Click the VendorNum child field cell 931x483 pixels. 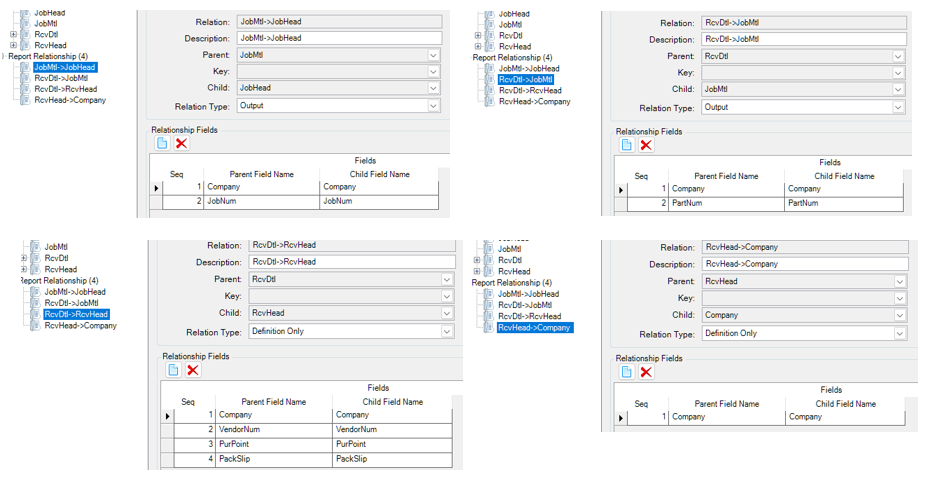pos(392,430)
